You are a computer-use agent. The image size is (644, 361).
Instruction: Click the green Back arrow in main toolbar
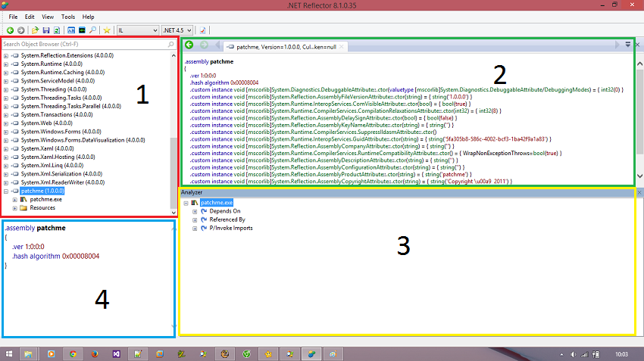pos(11,30)
